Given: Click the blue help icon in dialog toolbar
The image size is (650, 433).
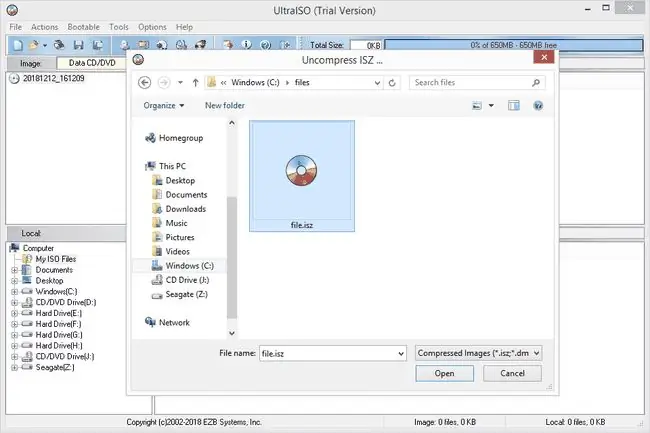Looking at the screenshot, I should (x=538, y=106).
